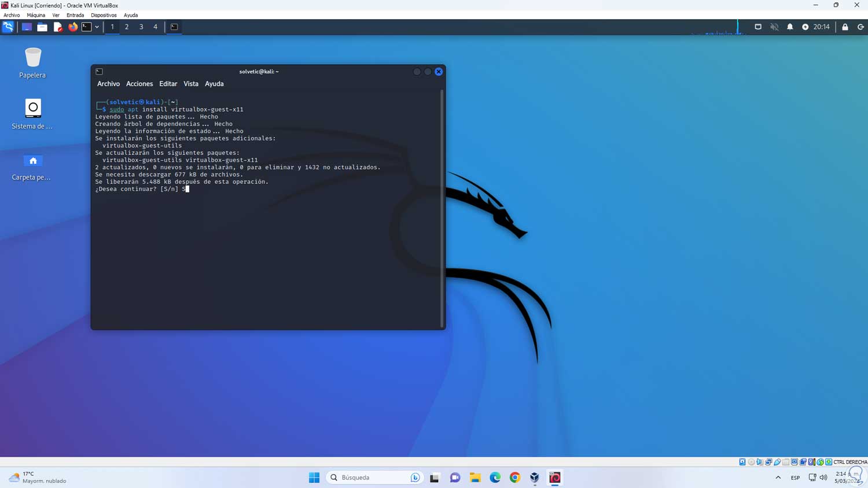Click the log out icon in Kali panel
The width and height of the screenshot is (868, 488).
[x=860, y=27]
